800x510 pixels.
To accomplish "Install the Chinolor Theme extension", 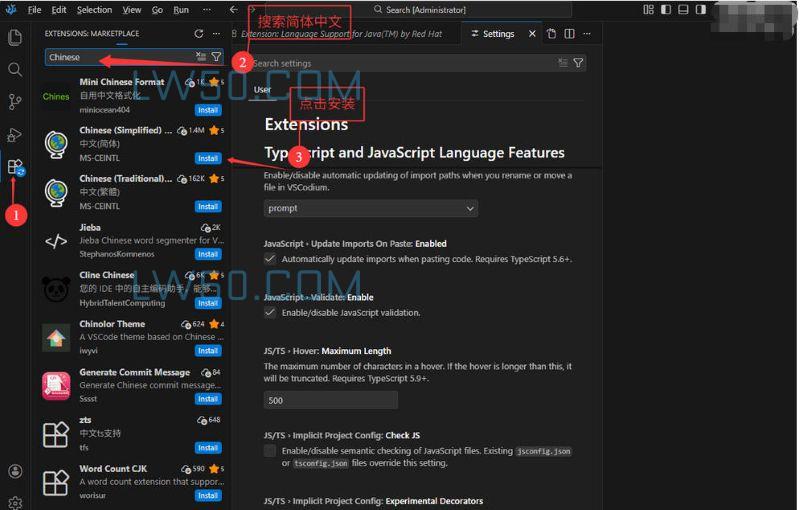I will tap(208, 351).
